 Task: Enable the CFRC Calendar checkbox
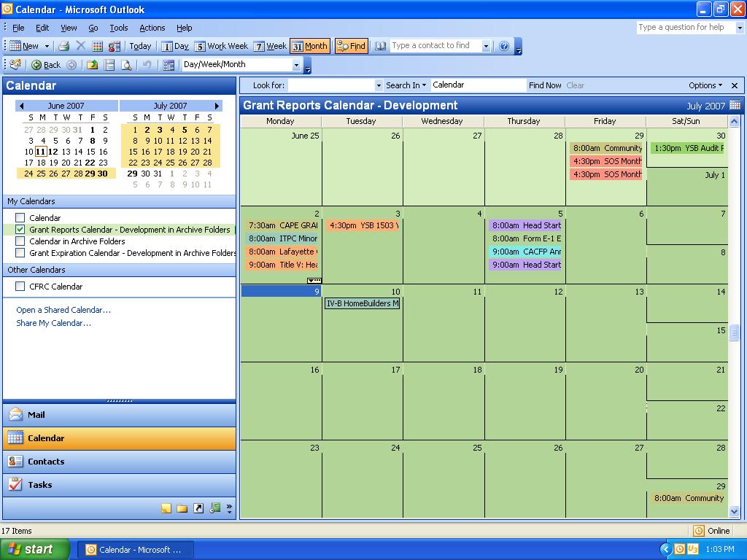[x=20, y=287]
